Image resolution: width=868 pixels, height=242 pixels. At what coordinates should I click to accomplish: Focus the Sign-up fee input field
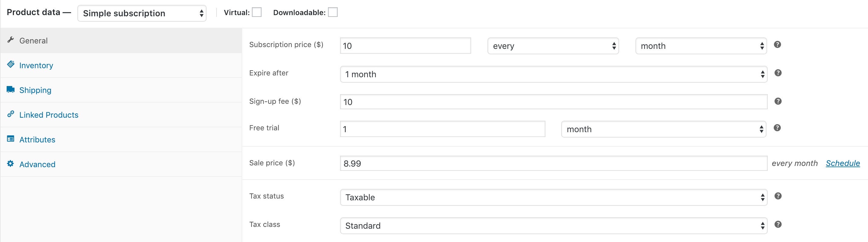pos(553,102)
